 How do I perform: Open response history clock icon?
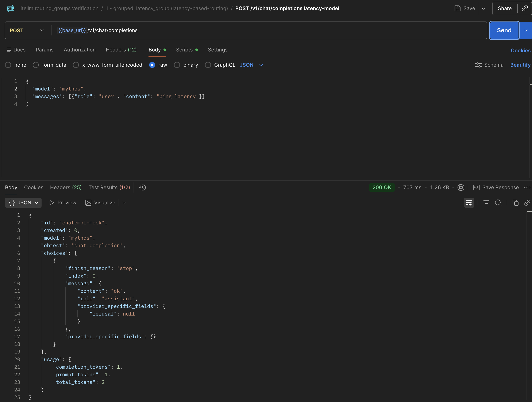click(x=142, y=188)
